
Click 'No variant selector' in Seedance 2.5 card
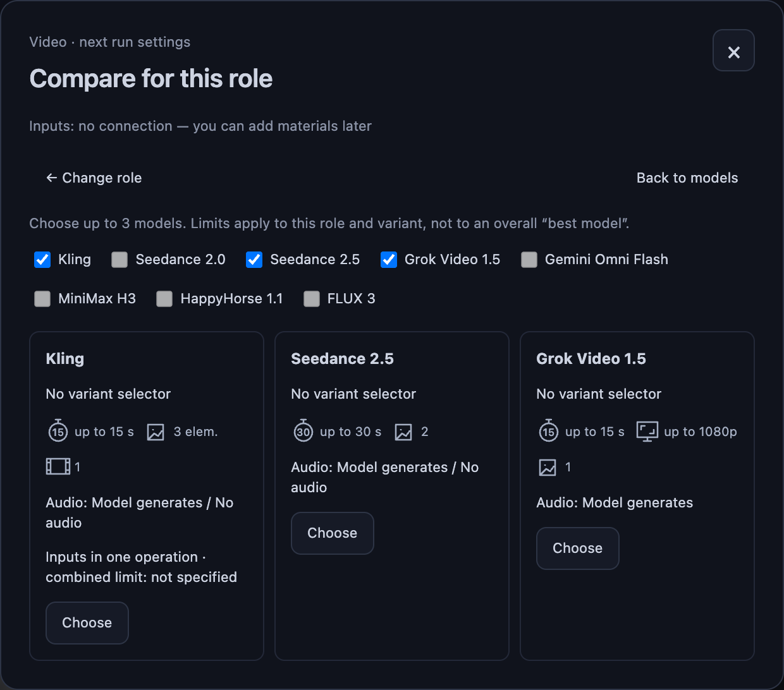[x=353, y=394]
